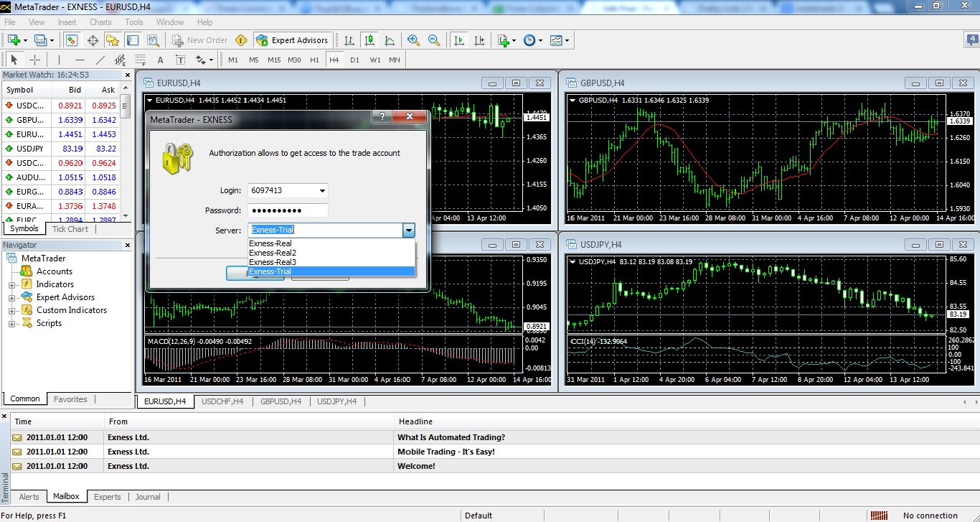The height and width of the screenshot is (522, 980).
Task: Choose Exness-Real2 from server list
Action: point(331,253)
